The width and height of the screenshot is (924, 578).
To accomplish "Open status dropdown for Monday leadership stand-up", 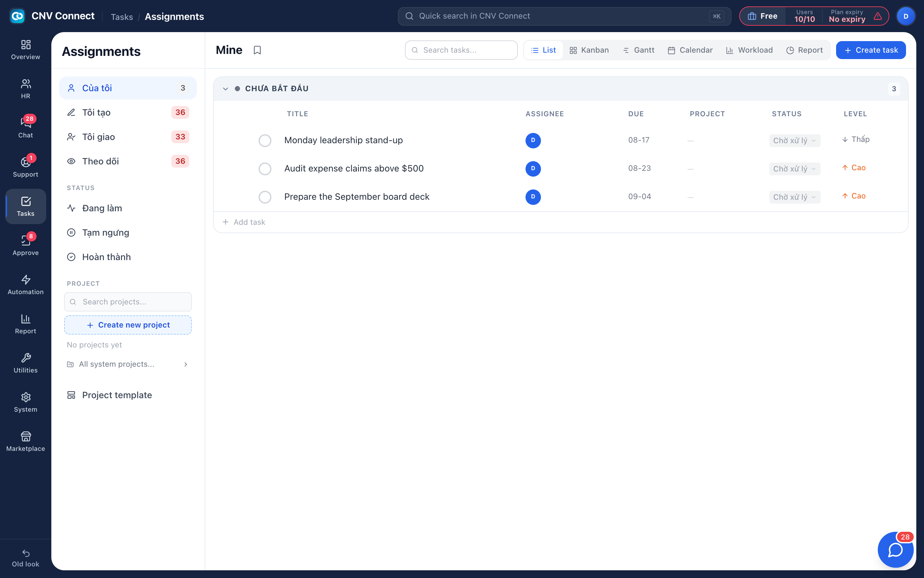I will (795, 140).
